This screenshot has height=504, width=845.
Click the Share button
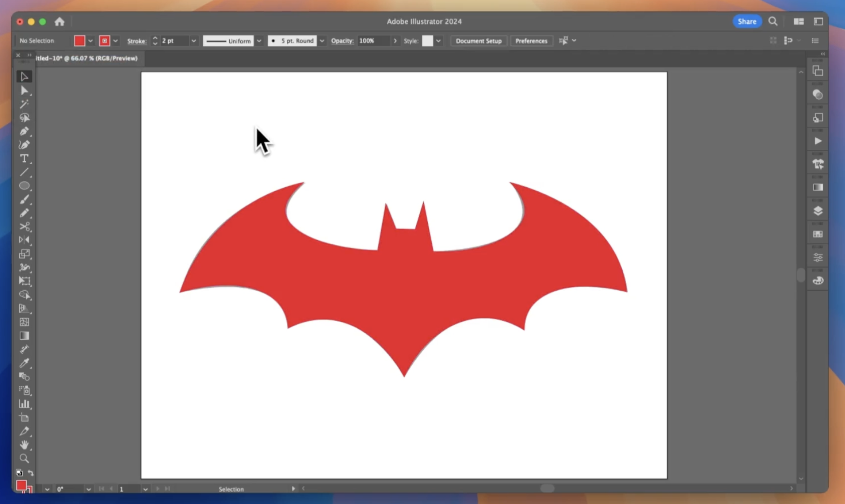(747, 21)
